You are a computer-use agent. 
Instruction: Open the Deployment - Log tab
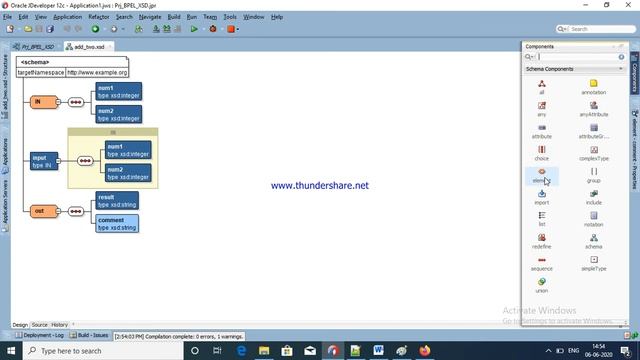click(x=40, y=335)
